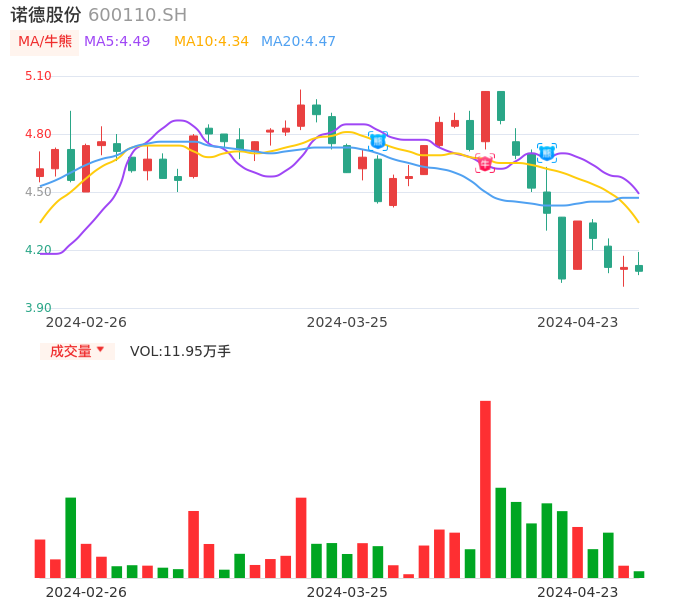
Task: Toggle the MA10 yellow line legend
Action: tap(211, 41)
